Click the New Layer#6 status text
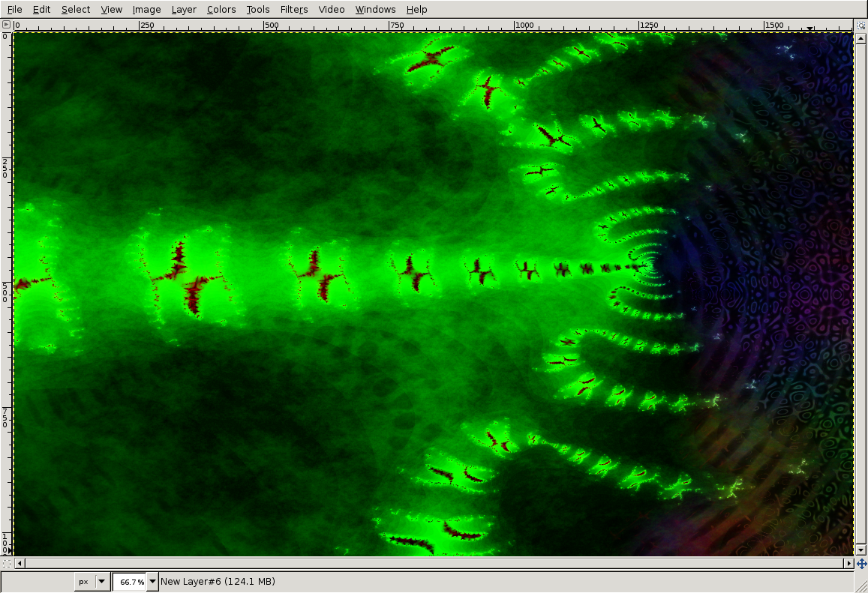Screen dimensions: 868x593 point(218,582)
